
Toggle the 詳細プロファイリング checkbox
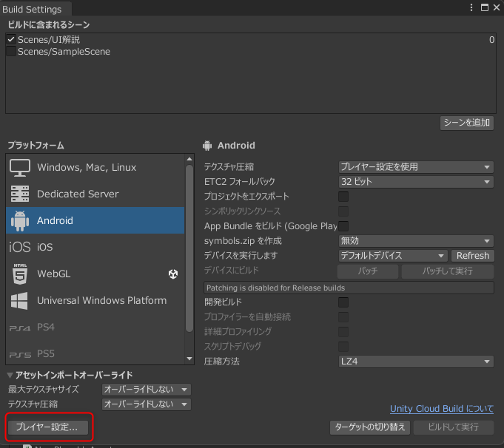coord(343,332)
